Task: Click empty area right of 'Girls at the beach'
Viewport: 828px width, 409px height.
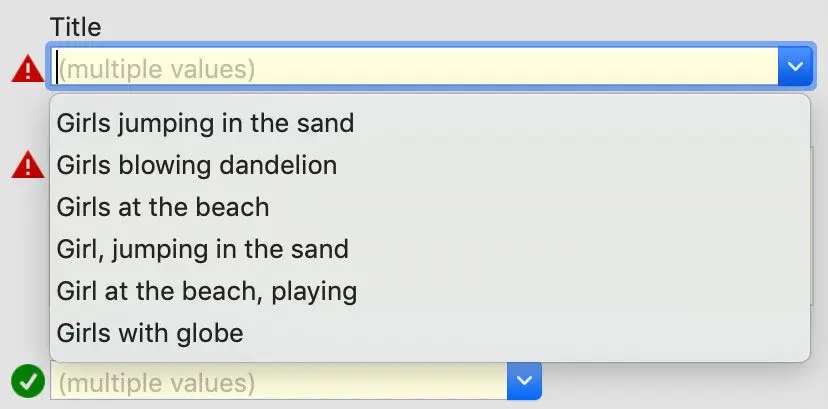Action: (x=539, y=207)
